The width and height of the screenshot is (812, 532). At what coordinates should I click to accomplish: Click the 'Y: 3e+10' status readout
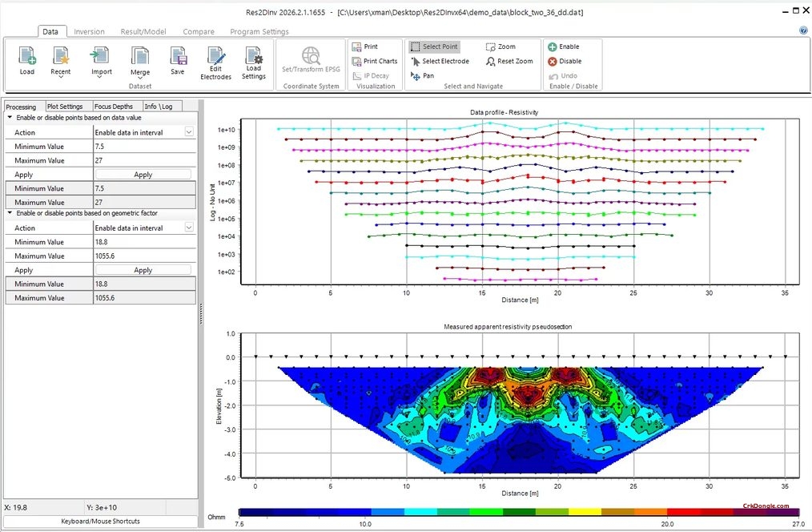102,508
